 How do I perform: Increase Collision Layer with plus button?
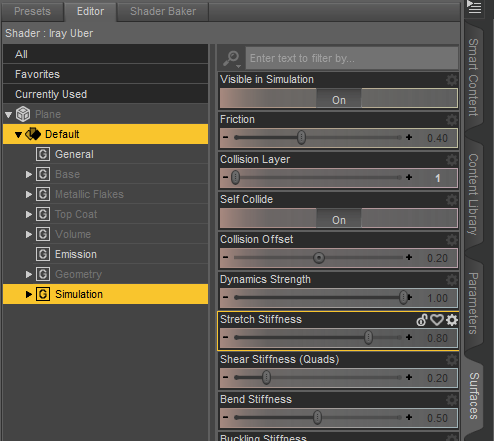point(409,177)
